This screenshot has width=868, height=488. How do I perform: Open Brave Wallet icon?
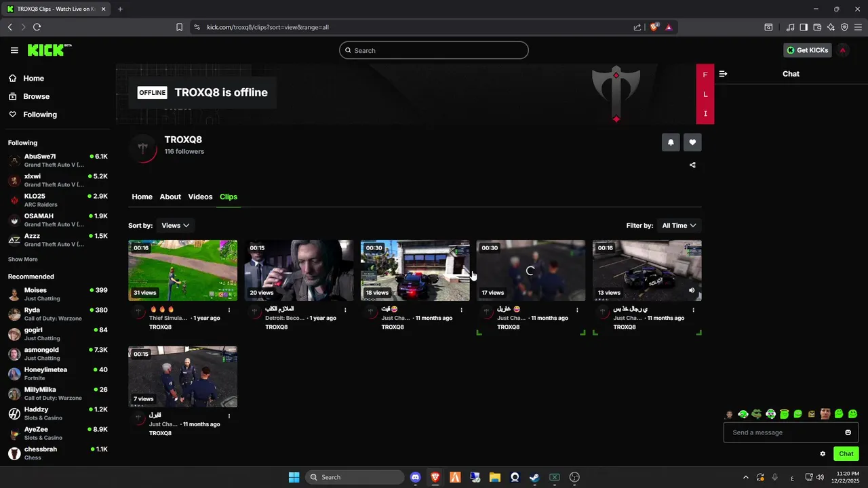817,27
